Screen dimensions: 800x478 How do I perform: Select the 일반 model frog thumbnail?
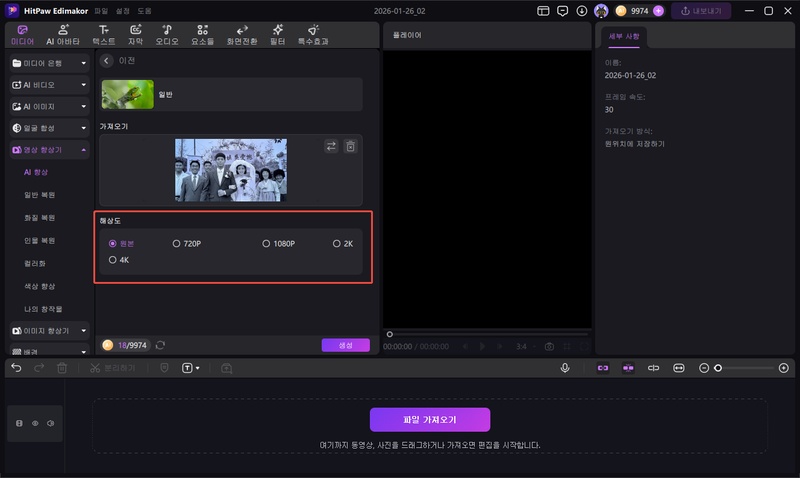(128, 94)
